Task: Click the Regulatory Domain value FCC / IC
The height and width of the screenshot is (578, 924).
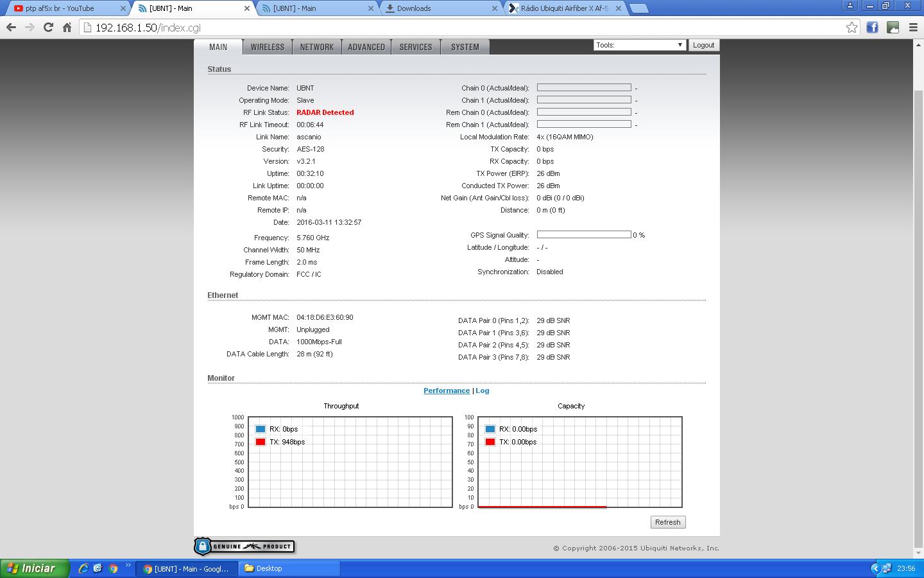Action: [x=309, y=274]
